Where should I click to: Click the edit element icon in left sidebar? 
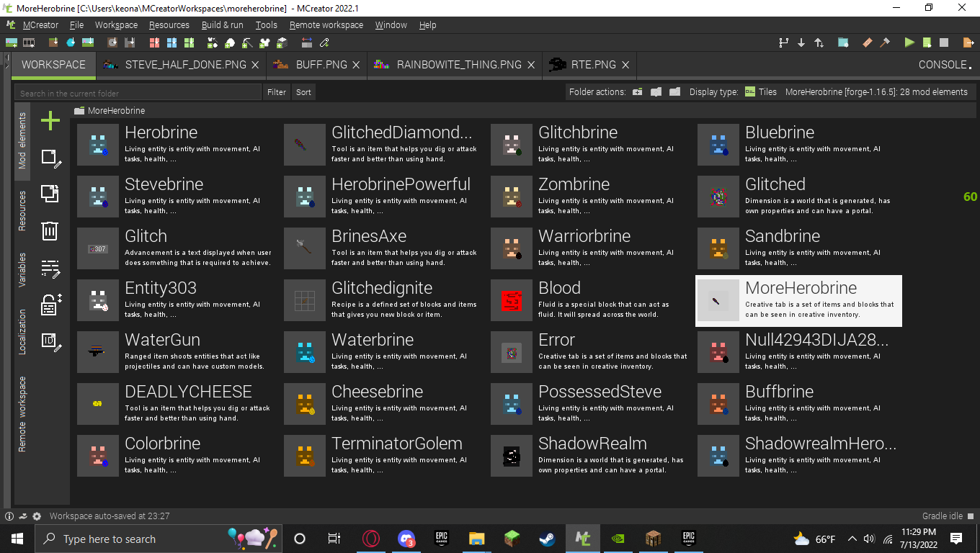(x=50, y=158)
